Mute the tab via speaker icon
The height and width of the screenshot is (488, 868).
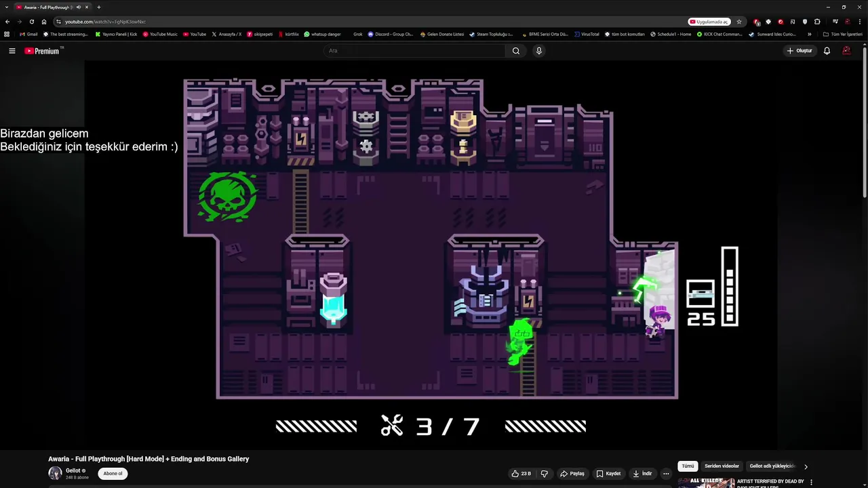[79, 7]
